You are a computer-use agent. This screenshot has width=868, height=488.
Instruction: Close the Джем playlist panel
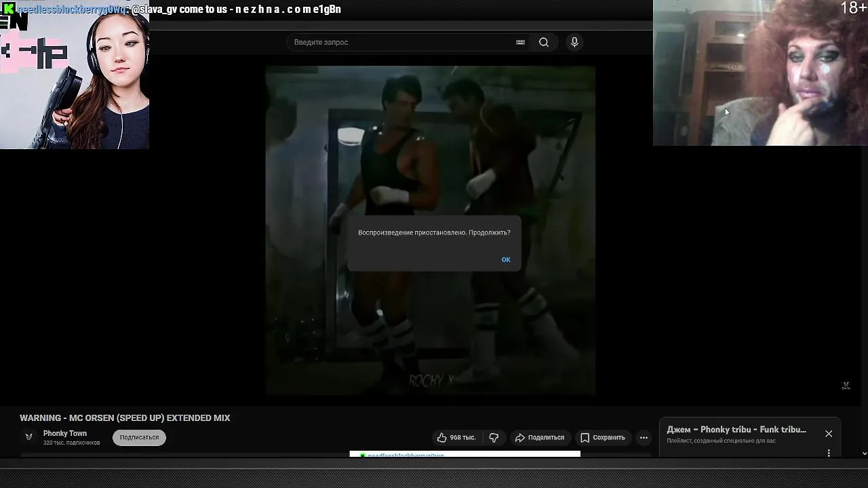point(829,434)
